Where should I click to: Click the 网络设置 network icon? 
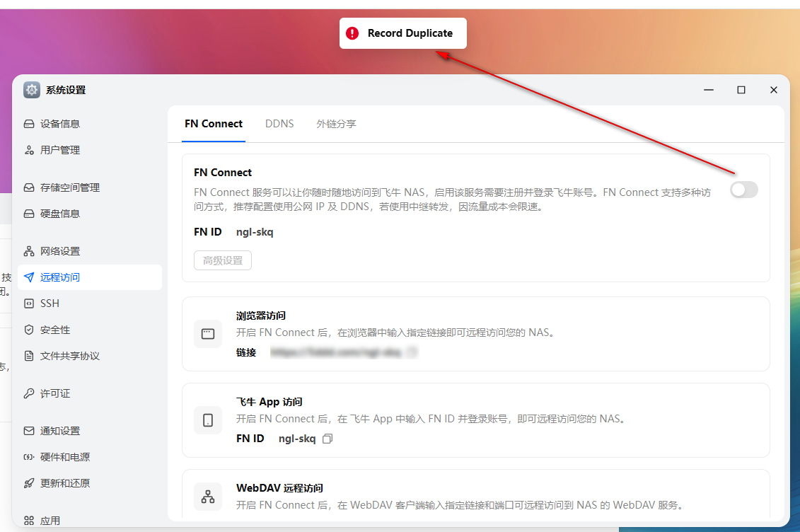(29, 251)
